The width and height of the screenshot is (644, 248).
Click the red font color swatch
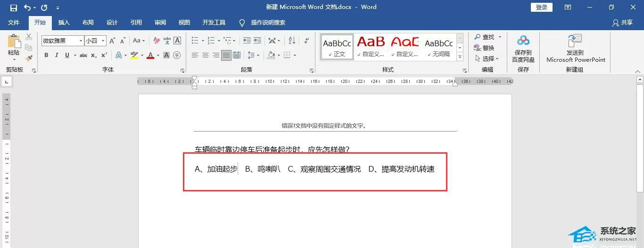tap(150, 56)
